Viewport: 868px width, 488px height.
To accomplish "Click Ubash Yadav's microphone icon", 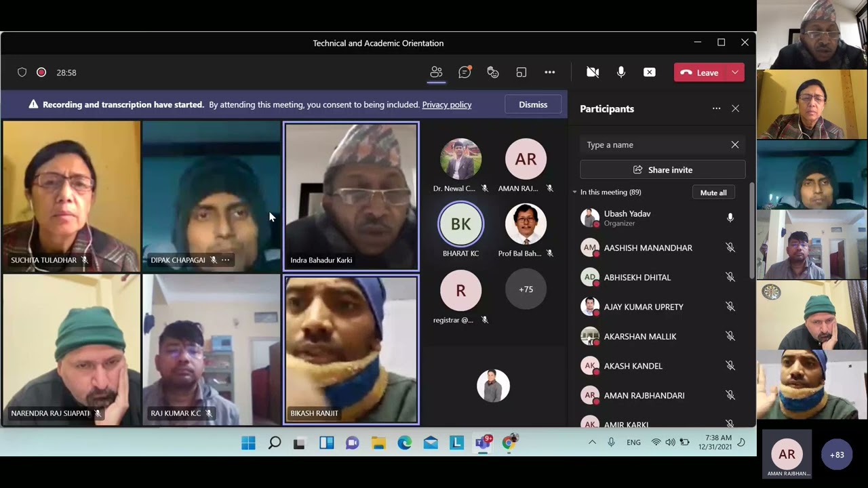I will 730,218.
